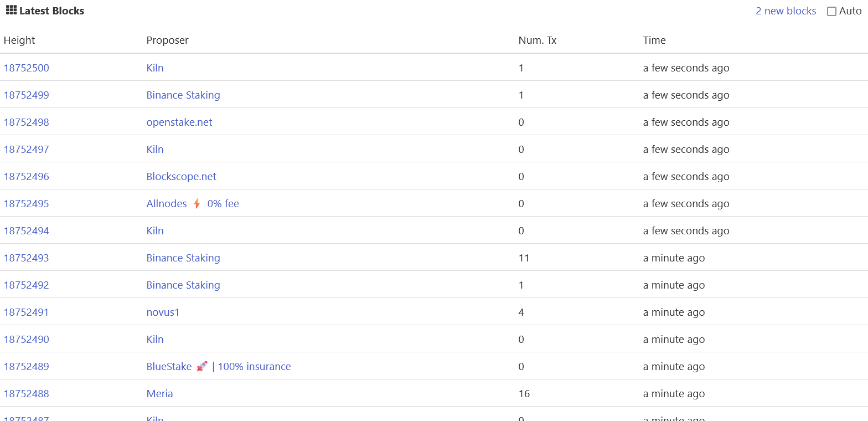Open Kiln proposer for block 18752494
This screenshot has width=868, height=421.
(155, 231)
